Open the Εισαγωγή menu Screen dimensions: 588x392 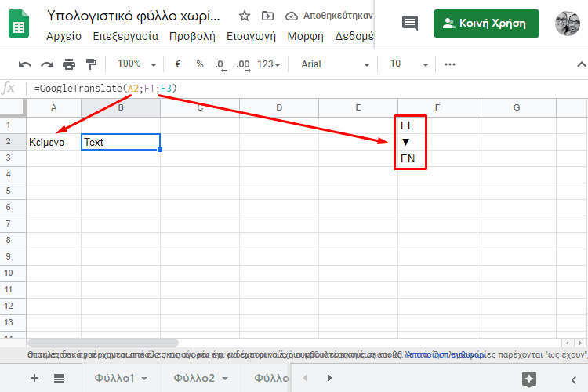tap(251, 36)
